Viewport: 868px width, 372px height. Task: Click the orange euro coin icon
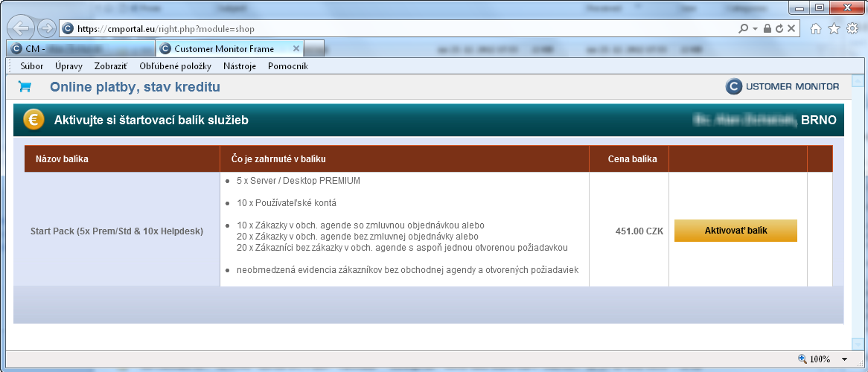pos(33,120)
